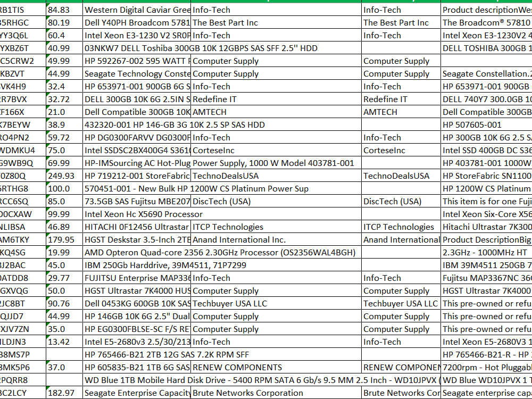Click the price cell 179.95

(x=64, y=239)
